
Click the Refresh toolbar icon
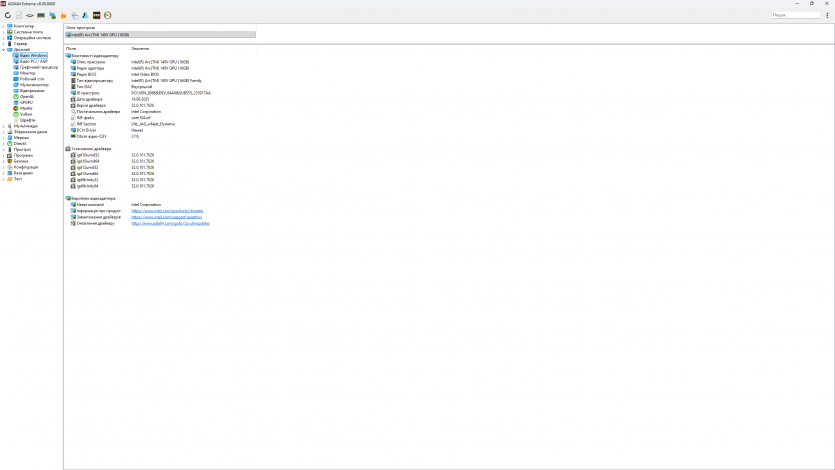pos(8,15)
